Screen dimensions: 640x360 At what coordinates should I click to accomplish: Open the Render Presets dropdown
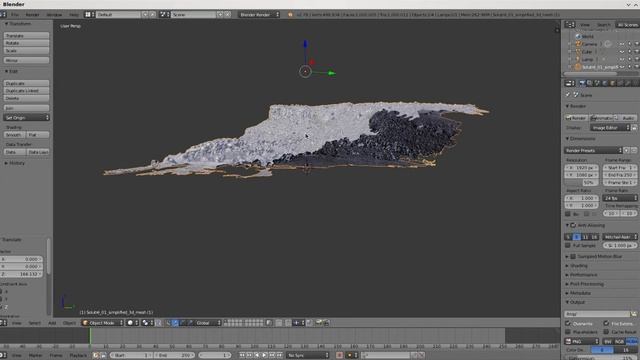593,150
